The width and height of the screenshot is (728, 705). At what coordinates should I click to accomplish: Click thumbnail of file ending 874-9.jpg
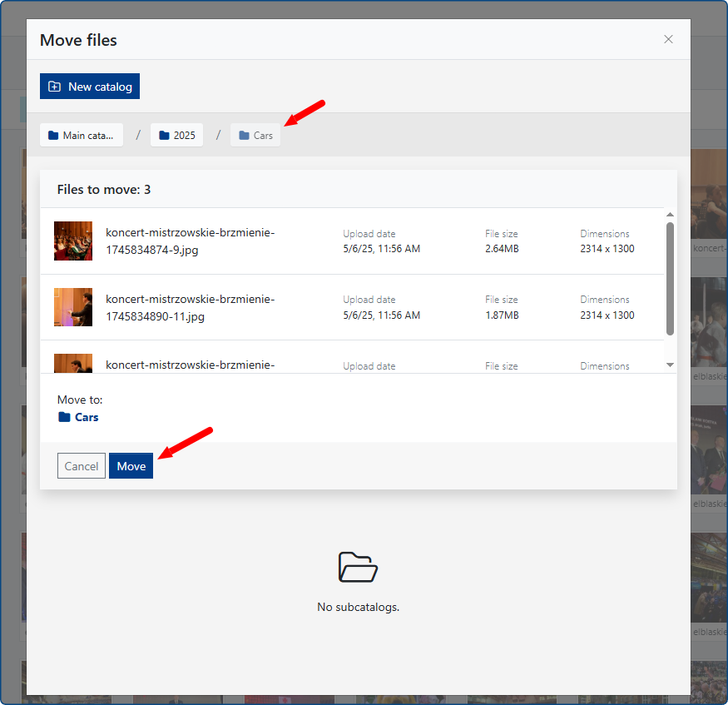click(73, 241)
